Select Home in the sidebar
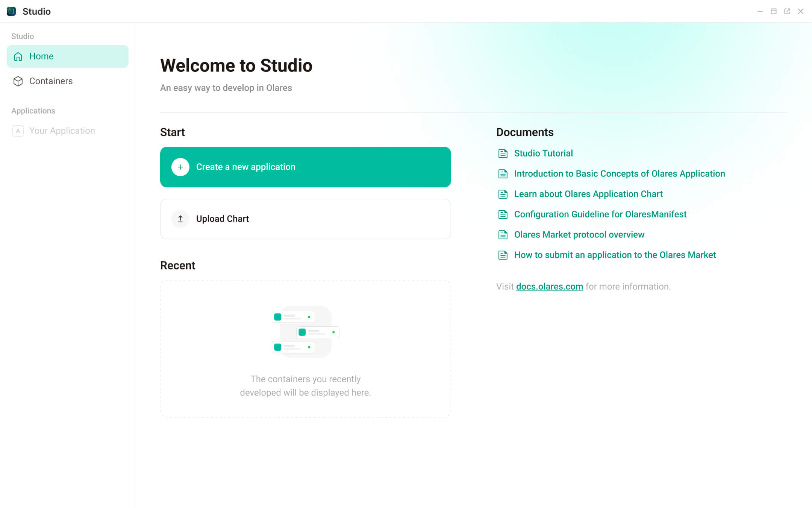 (x=68, y=56)
